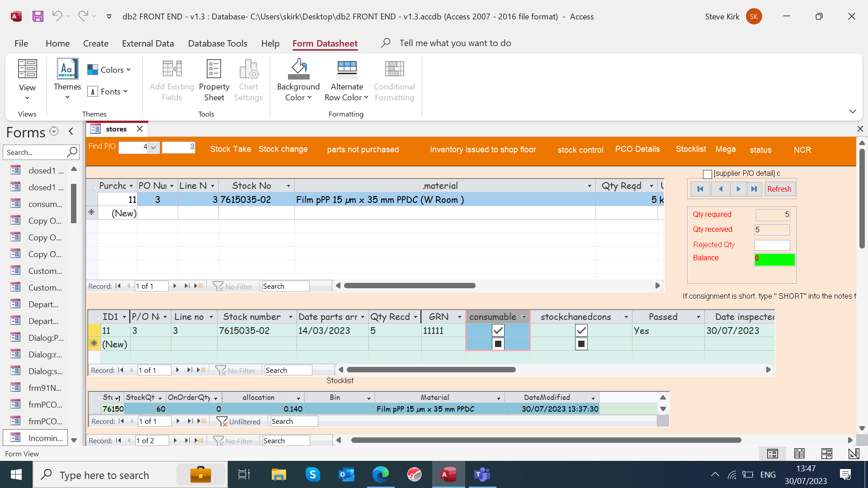The image size is (868, 488).
Task: Toggle No Filter in top subform navigator
Action: [232, 286]
